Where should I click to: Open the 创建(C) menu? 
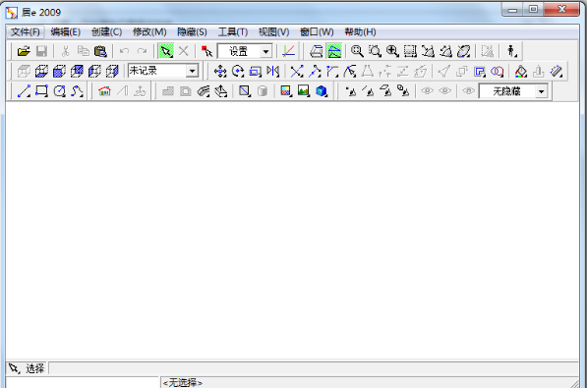pos(106,31)
